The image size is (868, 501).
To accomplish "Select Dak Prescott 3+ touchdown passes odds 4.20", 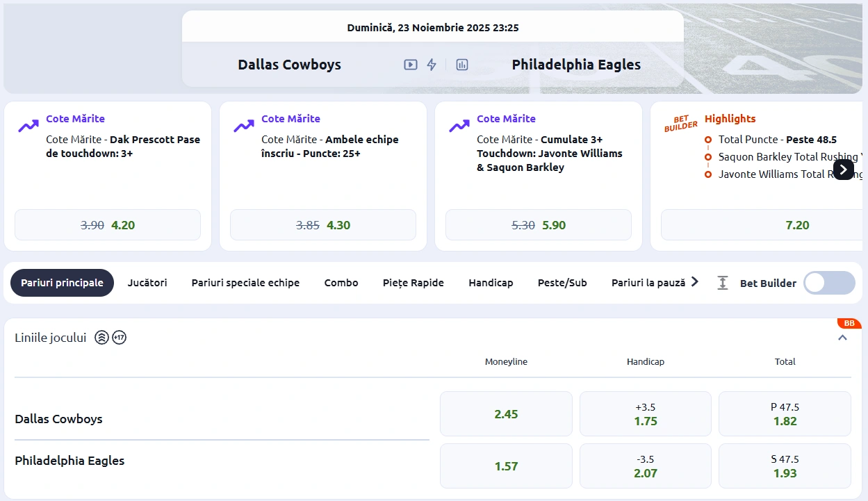I will tap(108, 225).
